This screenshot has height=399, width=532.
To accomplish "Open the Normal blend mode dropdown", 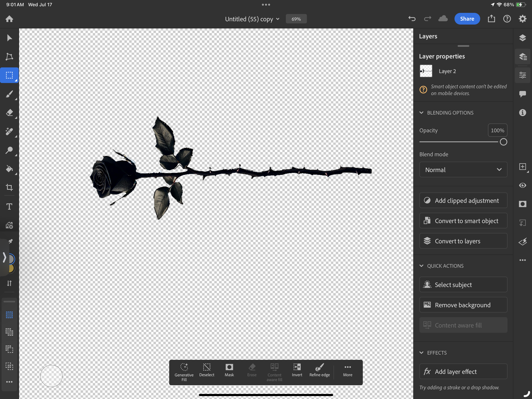I will tap(463, 169).
